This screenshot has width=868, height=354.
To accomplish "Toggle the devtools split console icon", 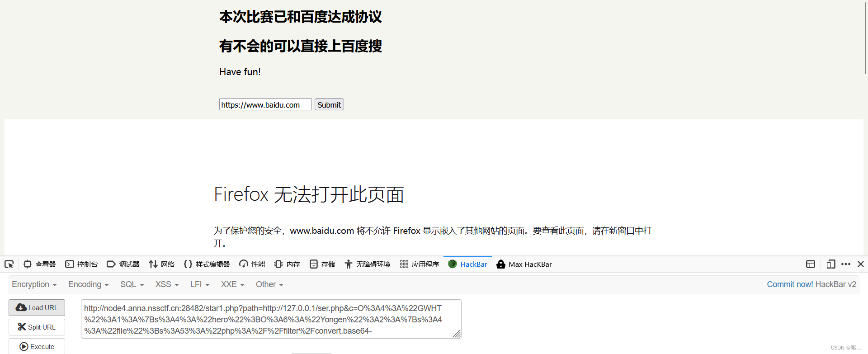I will pos(811,264).
